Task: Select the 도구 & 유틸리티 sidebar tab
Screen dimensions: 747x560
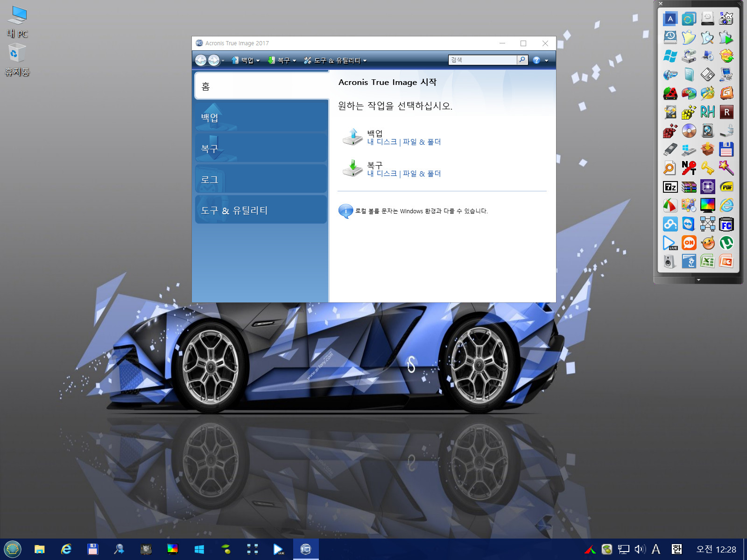Action: [x=261, y=210]
